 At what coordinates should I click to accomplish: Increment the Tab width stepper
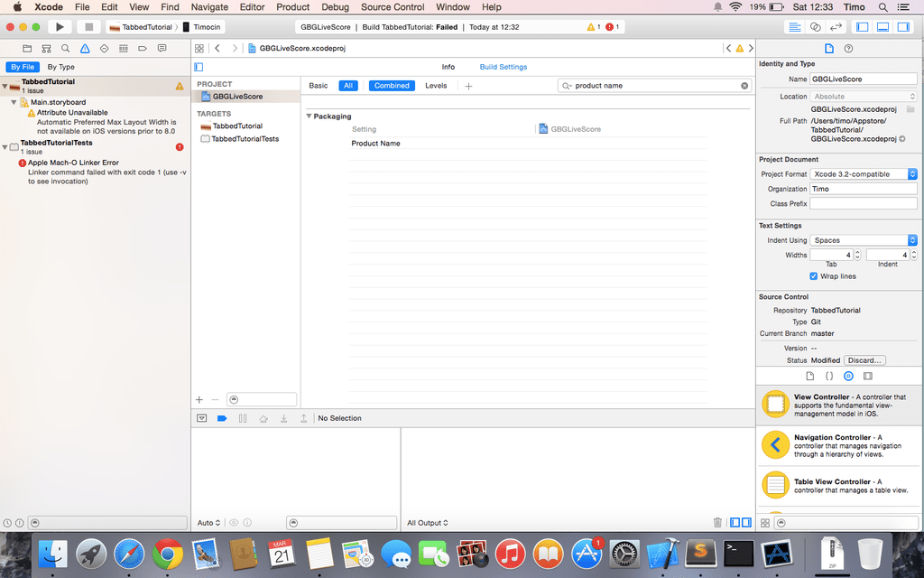[x=857, y=252]
